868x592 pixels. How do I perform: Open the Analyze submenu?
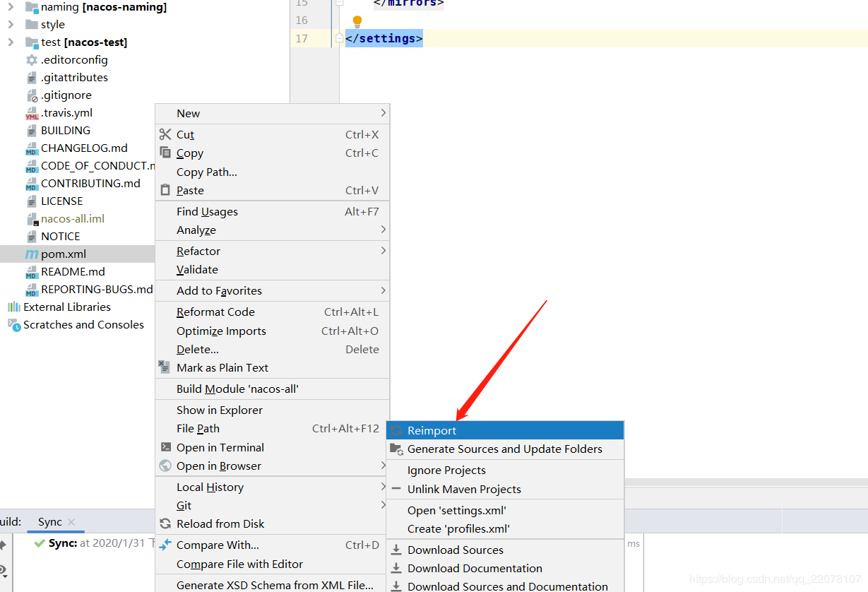pyautogui.click(x=272, y=230)
